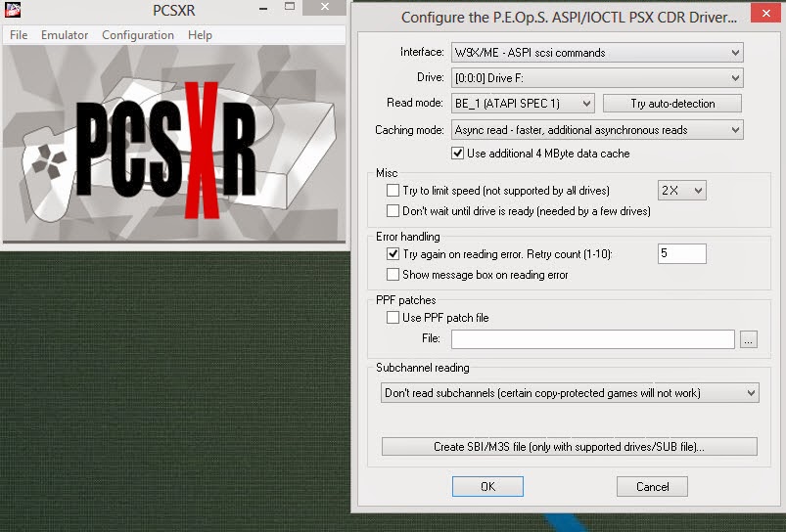Click Try auto-detection button

[x=672, y=104]
